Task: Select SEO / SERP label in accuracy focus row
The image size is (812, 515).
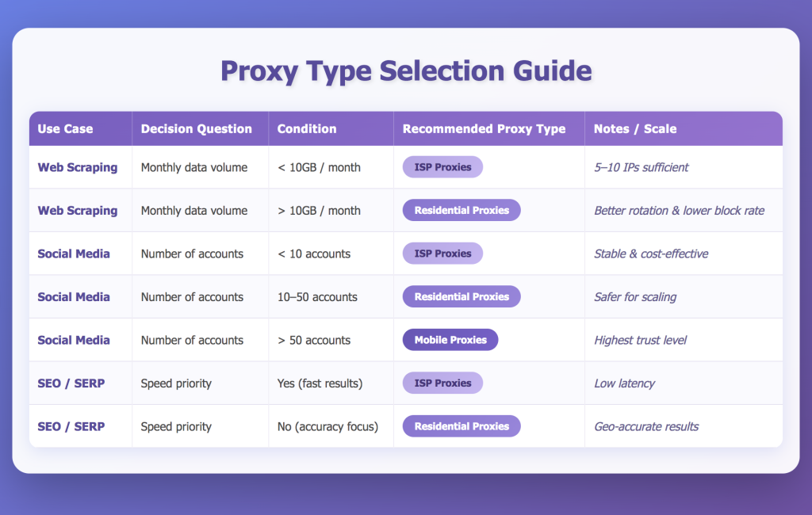Action: tap(71, 426)
